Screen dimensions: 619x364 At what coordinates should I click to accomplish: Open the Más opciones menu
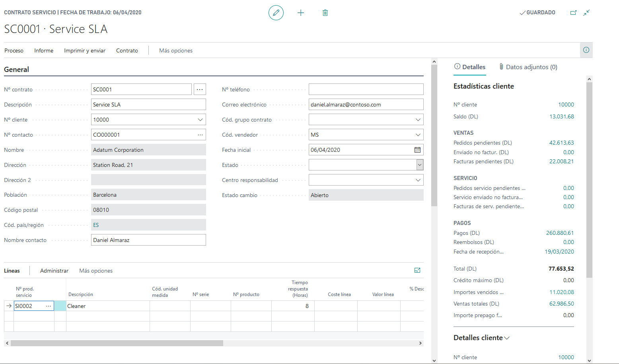(175, 50)
